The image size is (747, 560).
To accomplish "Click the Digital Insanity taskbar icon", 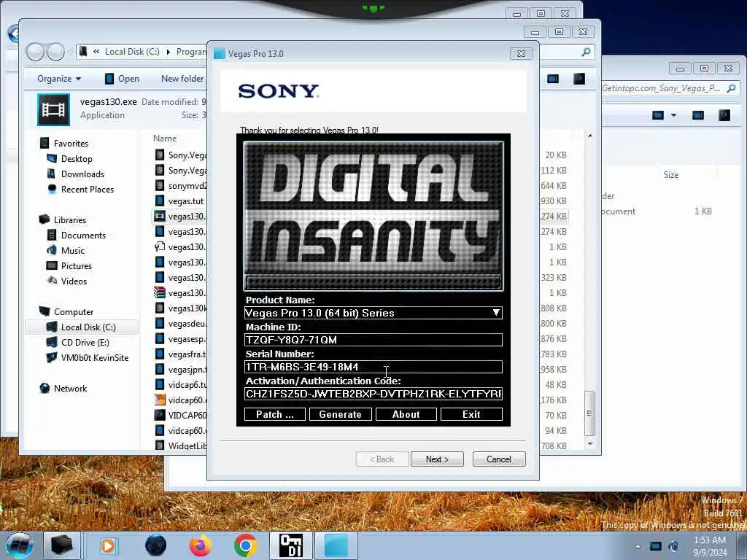I will (x=290, y=545).
